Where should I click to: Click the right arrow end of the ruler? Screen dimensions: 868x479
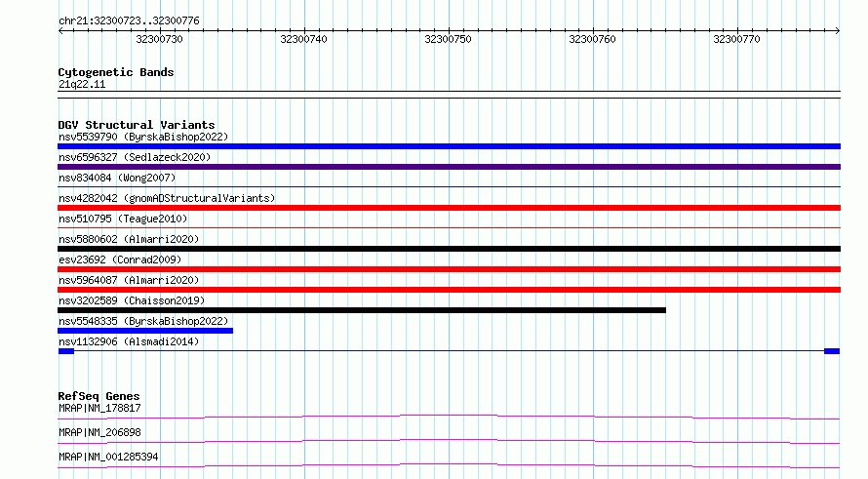[x=838, y=31]
